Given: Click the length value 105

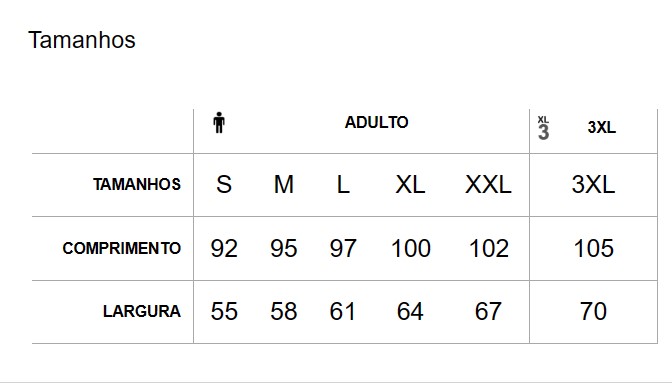Looking at the screenshot, I should (x=594, y=248).
